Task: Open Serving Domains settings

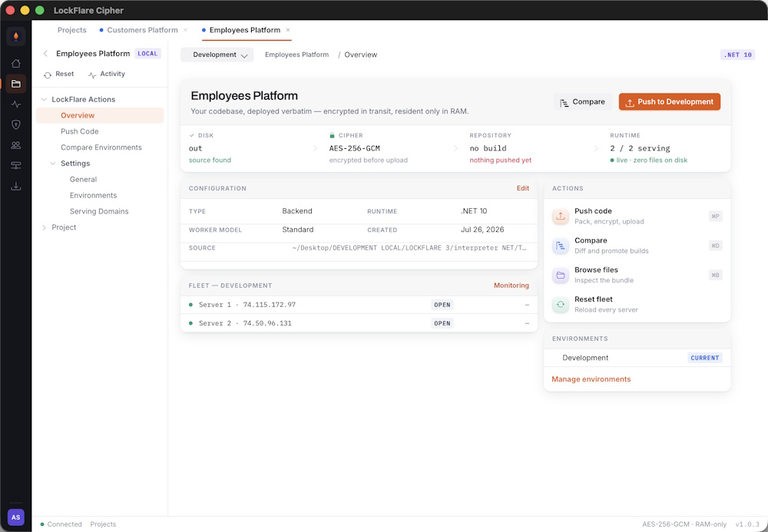Action: 100,211
